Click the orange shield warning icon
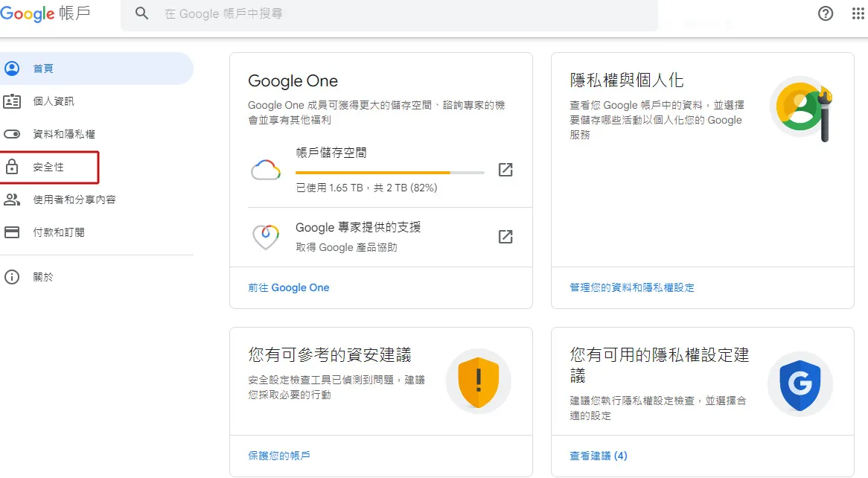The image size is (868, 478). pyautogui.click(x=478, y=381)
